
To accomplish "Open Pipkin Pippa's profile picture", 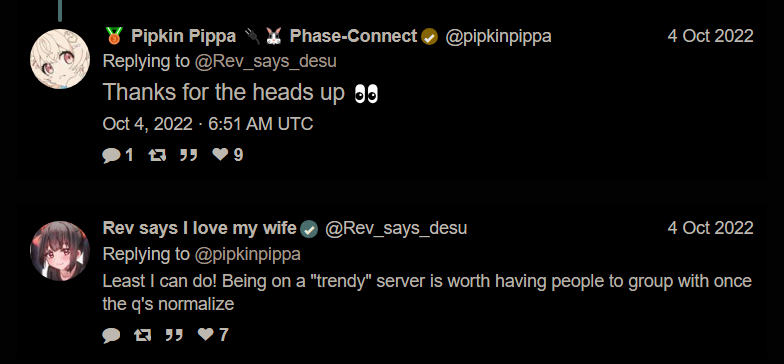I will coord(60,59).
